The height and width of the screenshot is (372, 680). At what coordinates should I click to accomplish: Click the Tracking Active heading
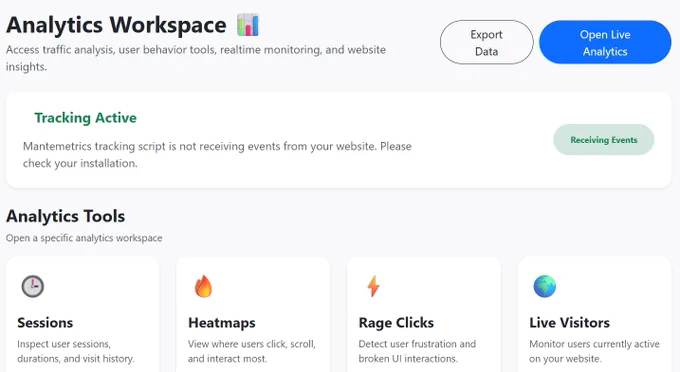pyautogui.click(x=85, y=118)
